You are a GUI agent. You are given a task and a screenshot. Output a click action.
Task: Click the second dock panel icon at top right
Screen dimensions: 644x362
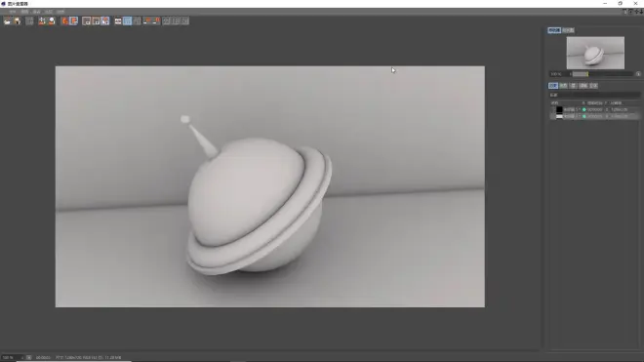631,12
